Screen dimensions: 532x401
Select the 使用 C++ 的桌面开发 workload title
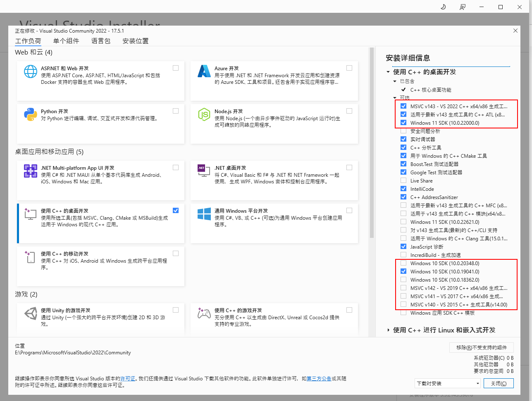click(64, 211)
